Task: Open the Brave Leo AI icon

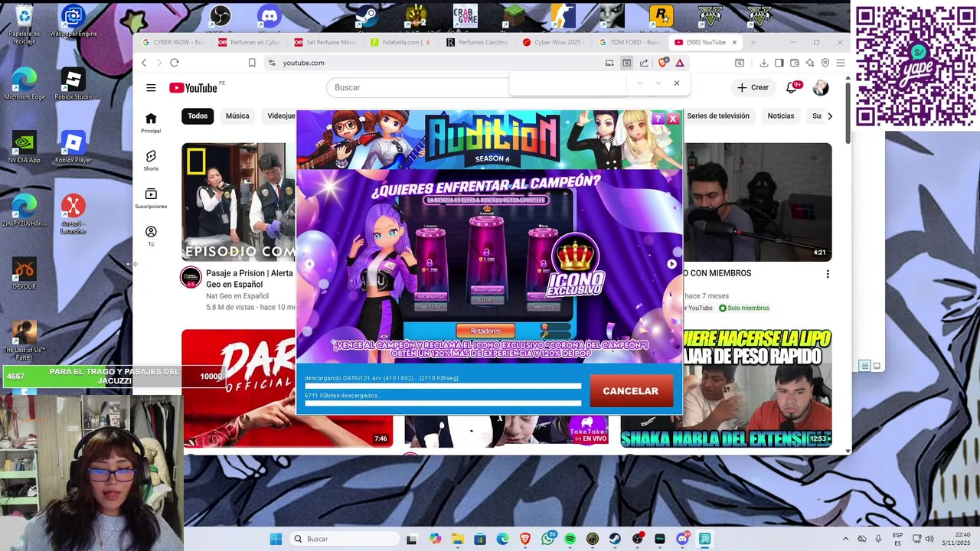Action: click(810, 63)
